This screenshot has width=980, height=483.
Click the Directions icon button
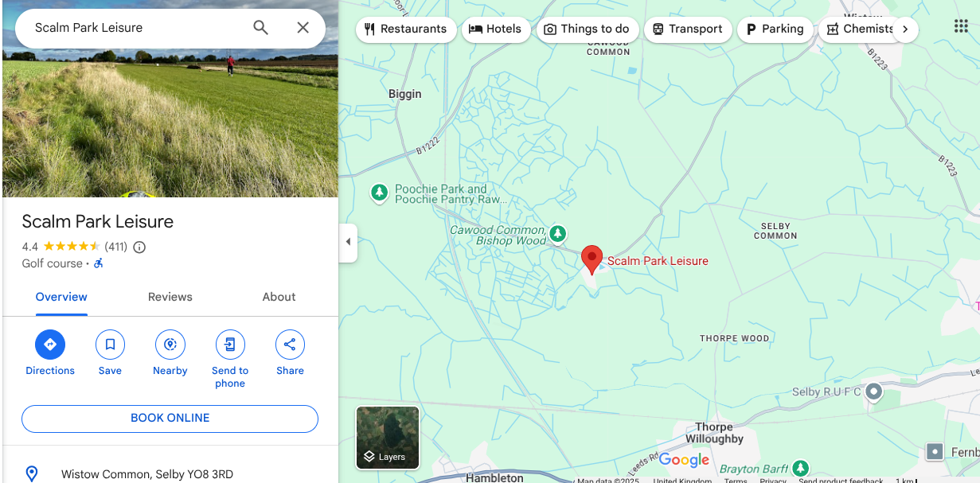50,345
